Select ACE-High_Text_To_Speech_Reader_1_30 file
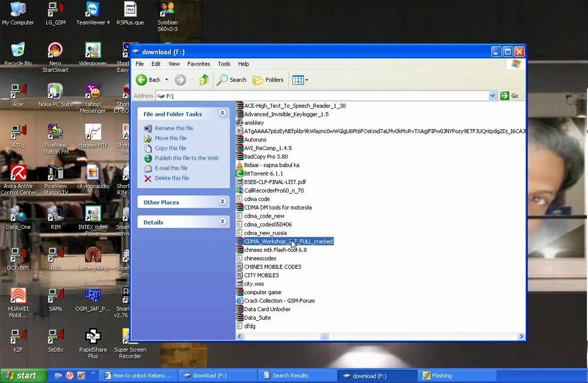588x383 pixels. point(291,106)
